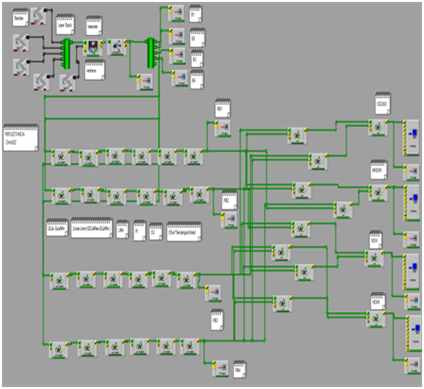Screen dimensions: 424x389
Task: Select the REFLECTANCIA CHAVEZ annotation note
Action: [x=21, y=138]
